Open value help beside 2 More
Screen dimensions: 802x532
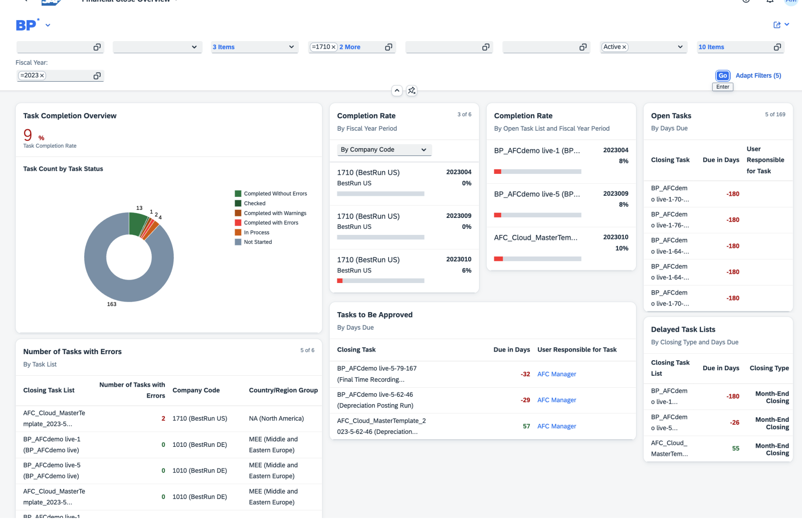(388, 47)
